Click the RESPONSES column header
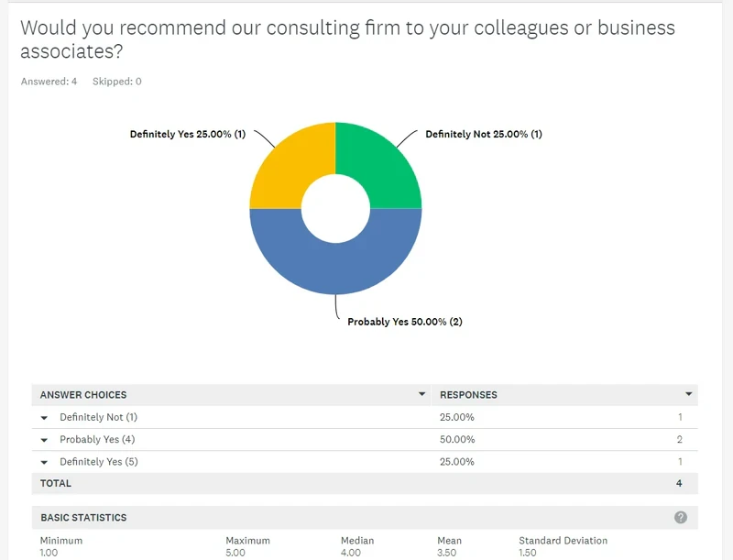 [468, 394]
